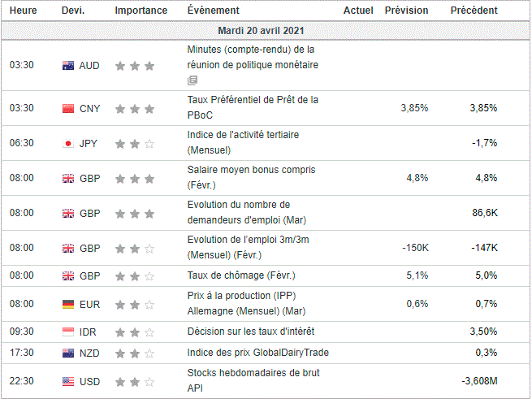Open Décision sur les taux d'intérêt event

(251, 332)
